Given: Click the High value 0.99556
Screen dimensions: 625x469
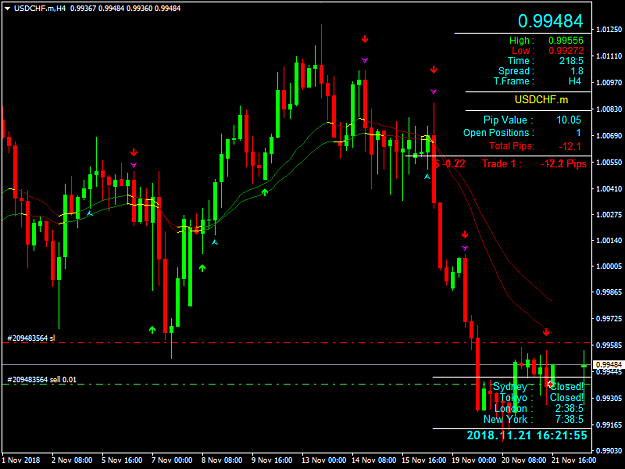Looking at the screenshot, I should [566, 41].
